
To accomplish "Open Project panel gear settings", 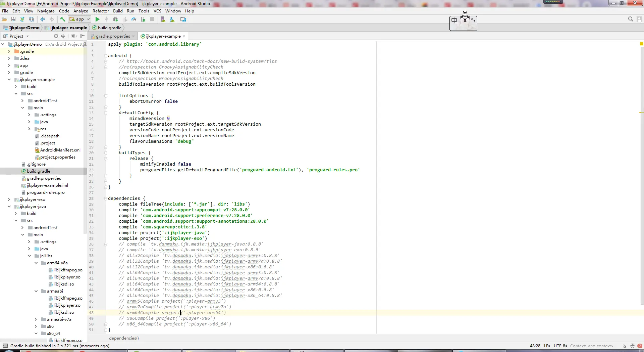I will pyautogui.click(x=74, y=36).
